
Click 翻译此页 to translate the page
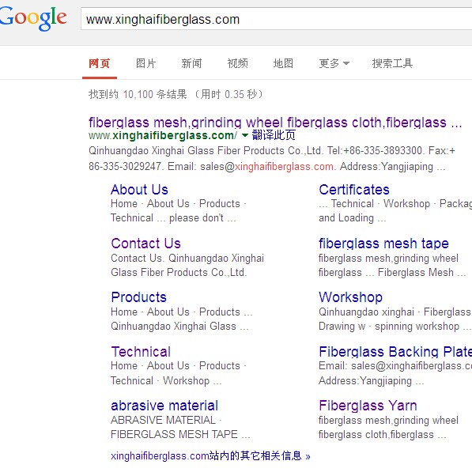pyautogui.click(x=274, y=135)
